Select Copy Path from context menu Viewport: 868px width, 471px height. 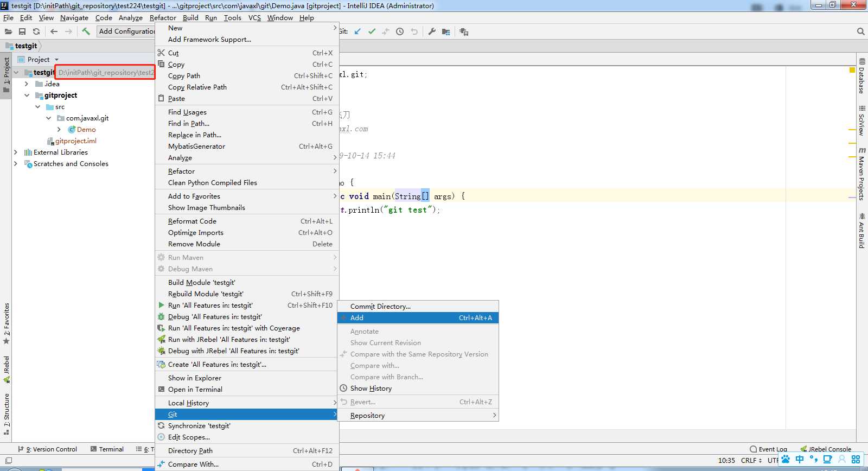[x=247, y=75]
